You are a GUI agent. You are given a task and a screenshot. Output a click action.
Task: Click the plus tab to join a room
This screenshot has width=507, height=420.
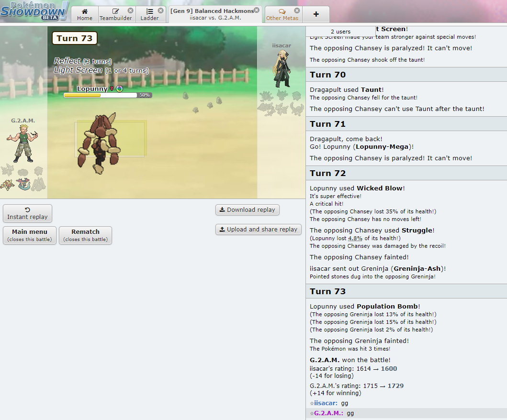(x=316, y=14)
